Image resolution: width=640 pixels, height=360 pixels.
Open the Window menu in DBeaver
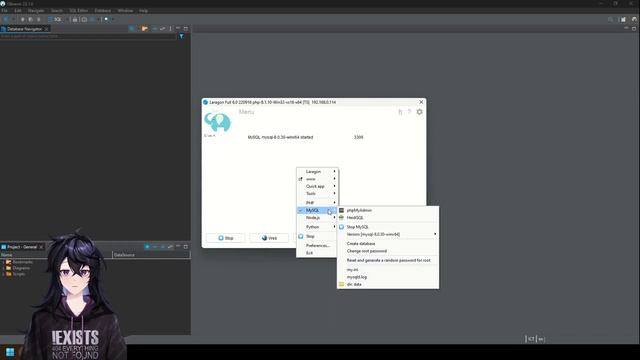coord(125,11)
